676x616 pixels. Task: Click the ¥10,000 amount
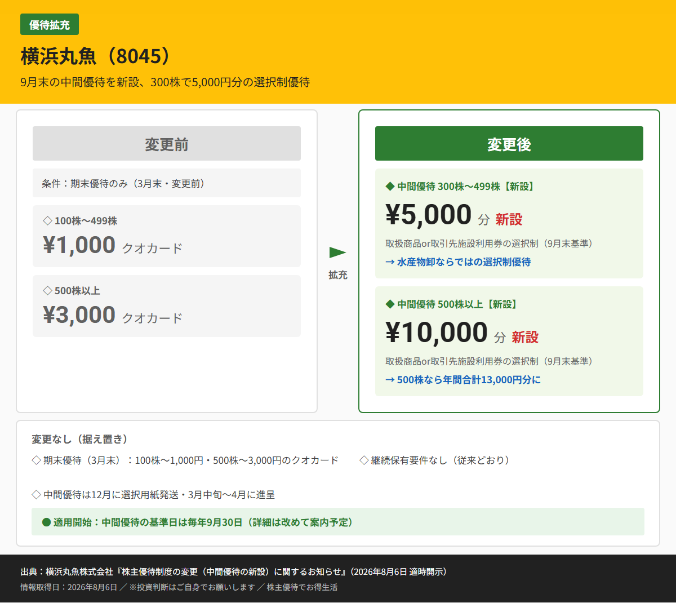pyautogui.click(x=437, y=333)
